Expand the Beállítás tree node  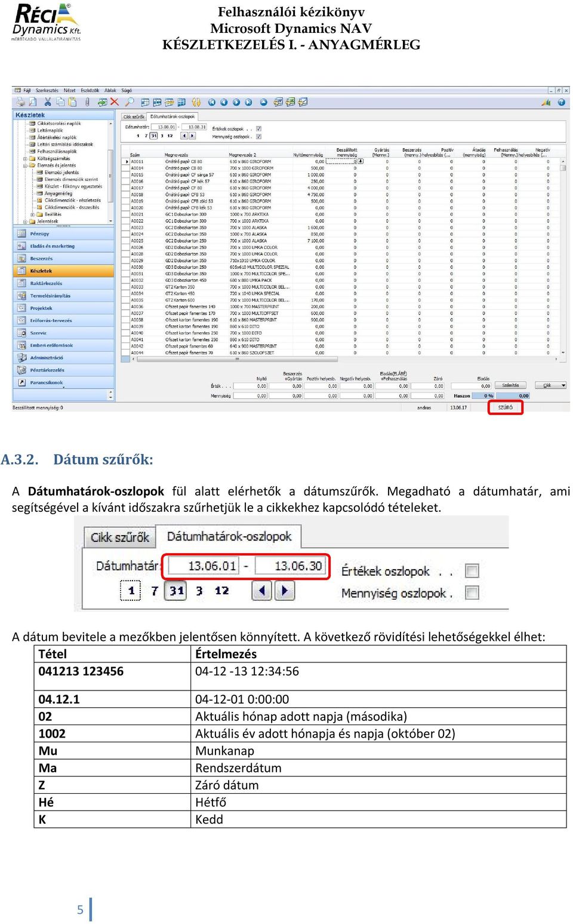pyautogui.click(x=32, y=214)
